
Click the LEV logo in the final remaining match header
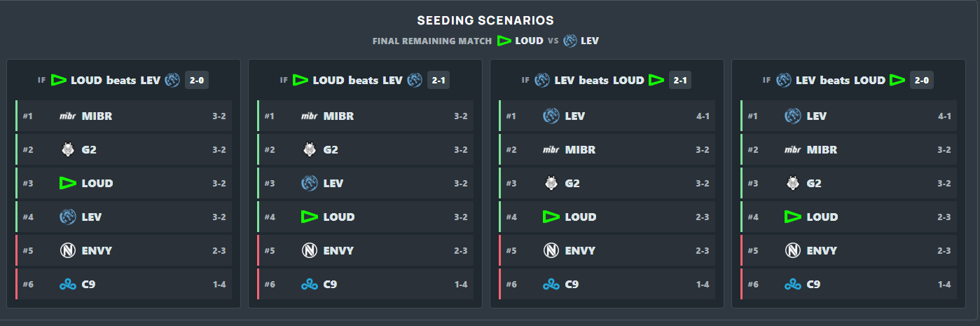click(x=570, y=41)
